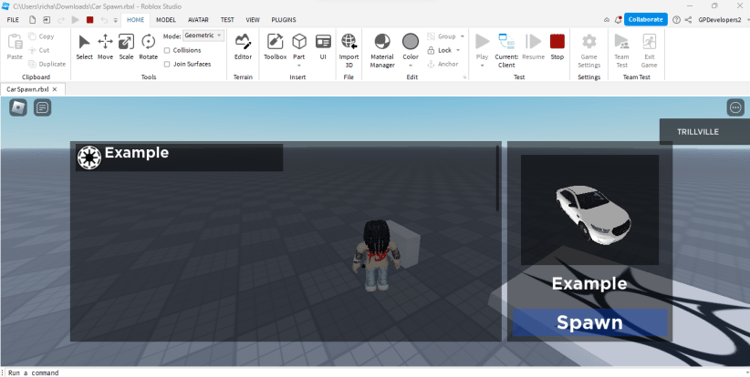Expand the Color dropdown arrow
This screenshot has height=377, width=750.
coord(410,66)
